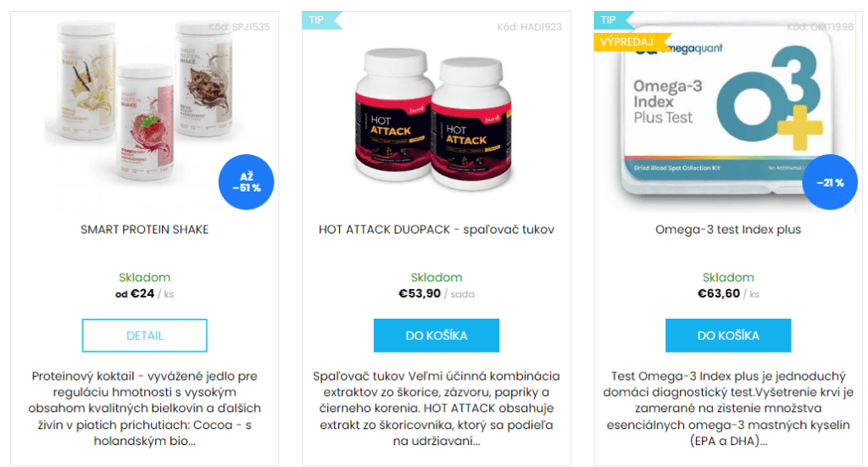This screenshot has height=467, width=868.
Task: Click the product code HAD1923 label
Action: click(x=529, y=26)
